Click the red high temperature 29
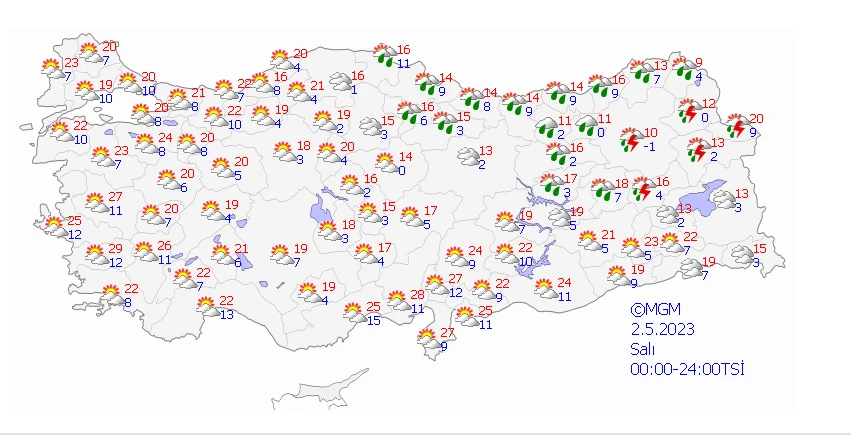 coord(115,248)
